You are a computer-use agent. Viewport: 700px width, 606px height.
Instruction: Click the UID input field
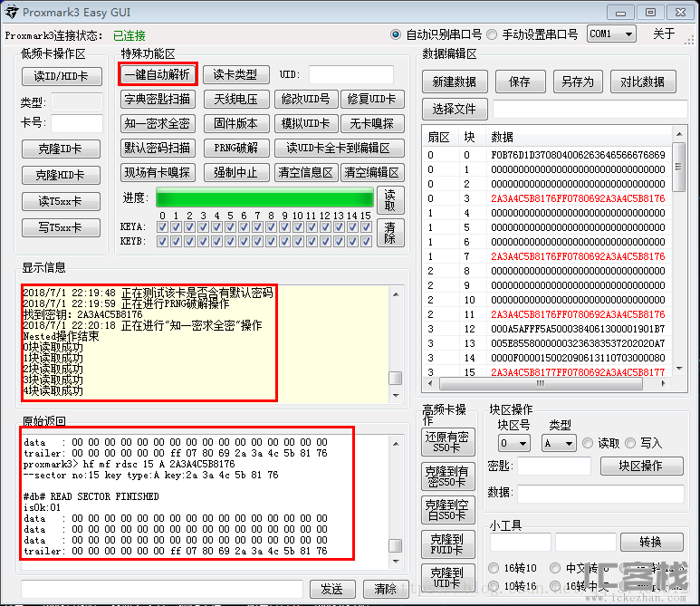350,74
